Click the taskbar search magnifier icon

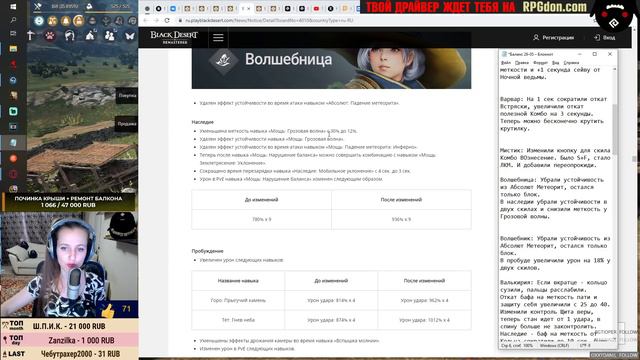tap(13, 20)
